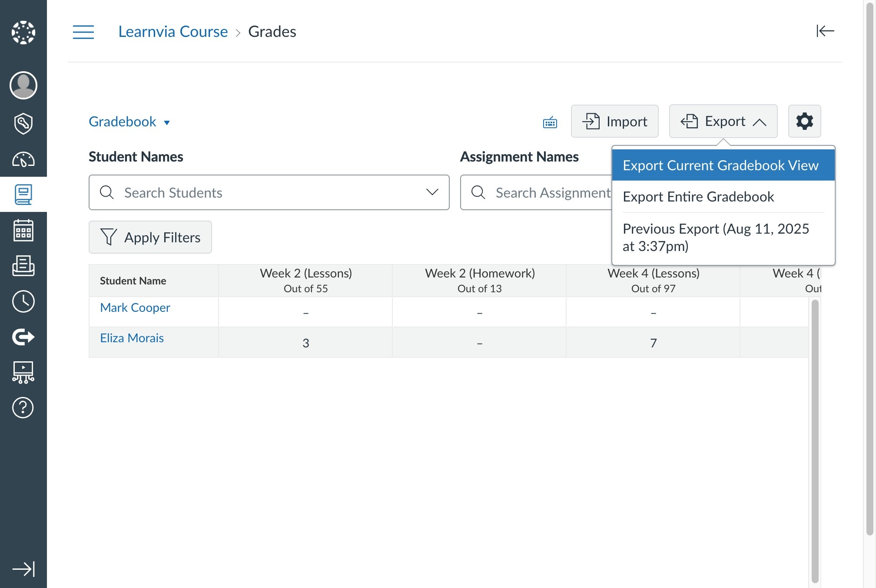The height and width of the screenshot is (588, 876).
Task: Open the Gradebook view dropdown
Action: (129, 122)
